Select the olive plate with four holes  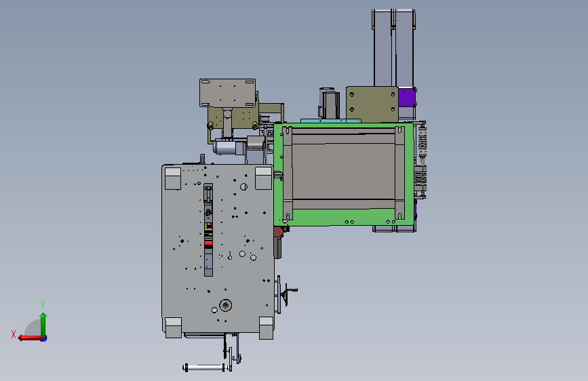(x=372, y=104)
